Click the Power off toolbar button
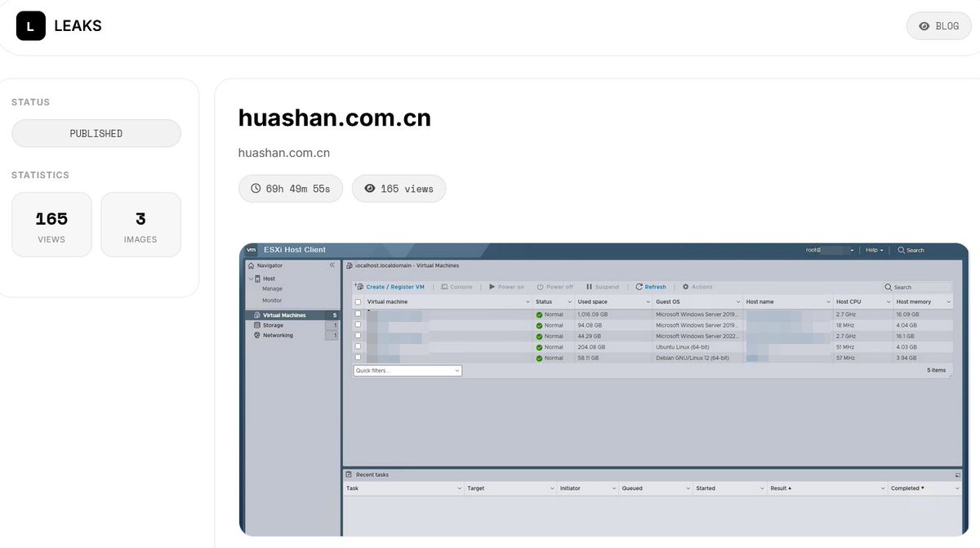Screen dimensions: 980x548 (x=555, y=287)
